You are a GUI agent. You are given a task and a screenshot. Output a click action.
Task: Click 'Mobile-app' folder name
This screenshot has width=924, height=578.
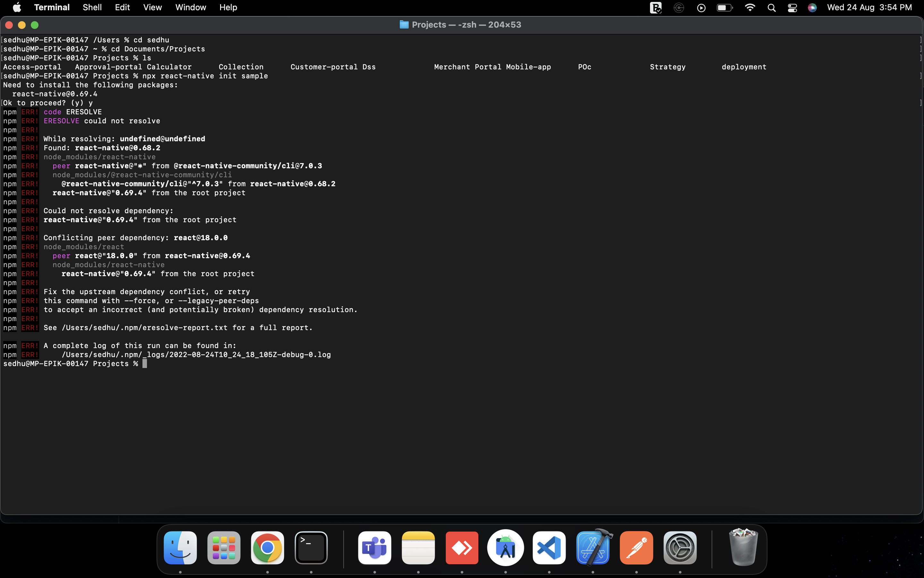pyautogui.click(x=528, y=67)
